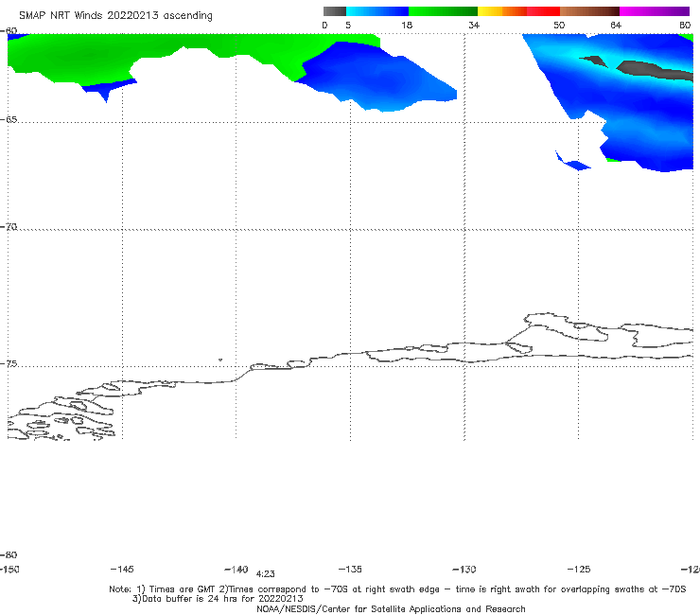Click the latitude label '-75'

9,364
